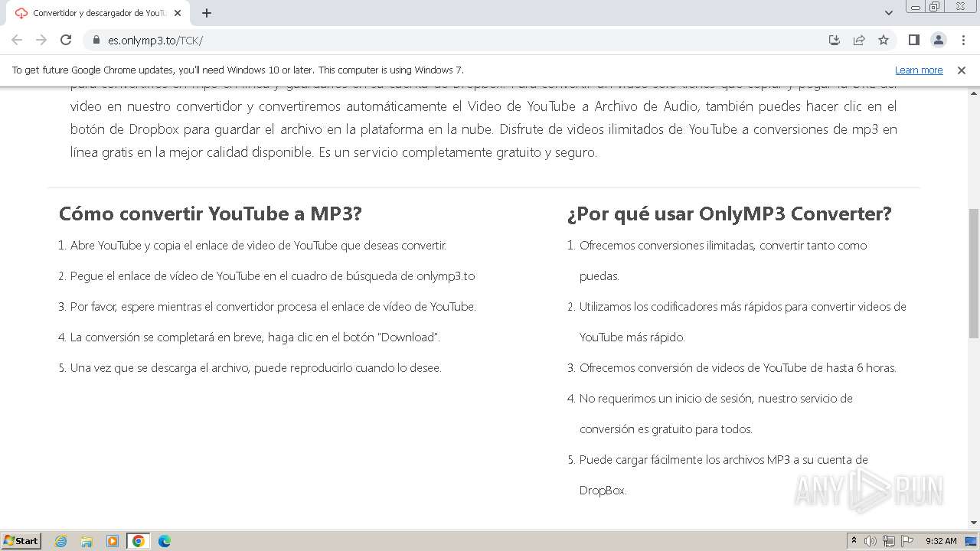The height and width of the screenshot is (551, 980).
Task: Click the volume speaker tray icon
Action: click(871, 541)
